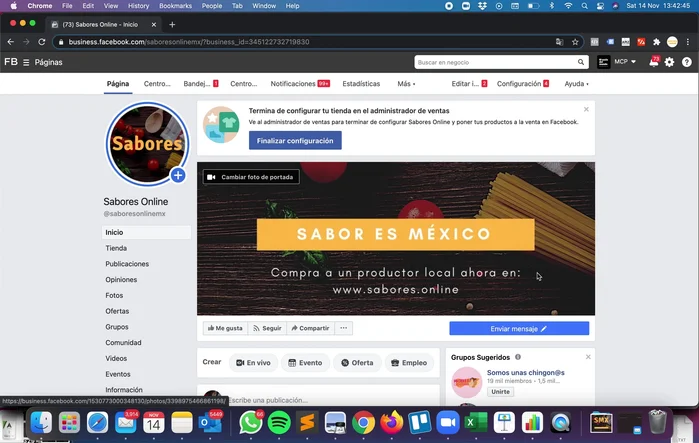Open the History menu in menu bar
The width and height of the screenshot is (699, 443).
(138, 6)
